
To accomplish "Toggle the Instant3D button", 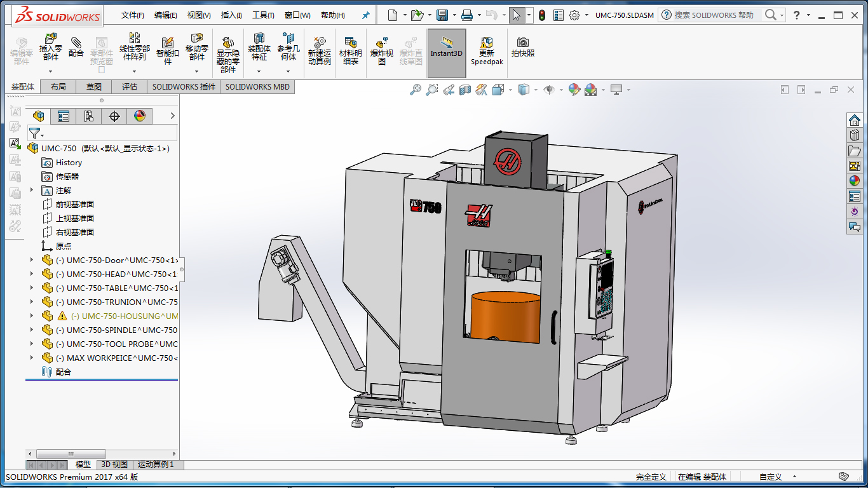I will 447,53.
